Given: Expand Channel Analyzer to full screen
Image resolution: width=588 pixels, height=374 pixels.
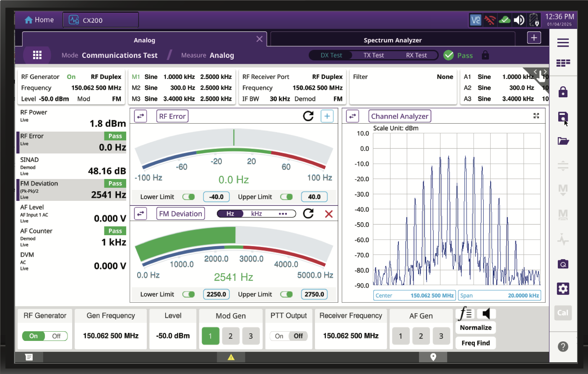Looking at the screenshot, I should click(536, 116).
